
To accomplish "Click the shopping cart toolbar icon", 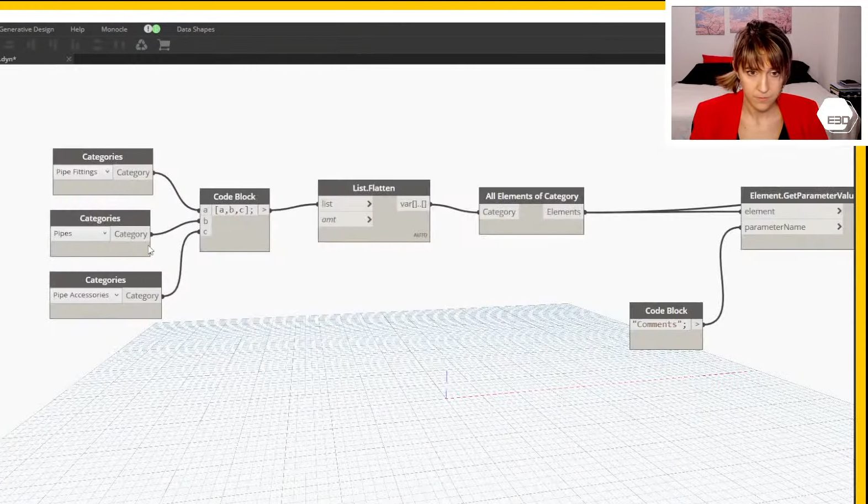I will (164, 45).
